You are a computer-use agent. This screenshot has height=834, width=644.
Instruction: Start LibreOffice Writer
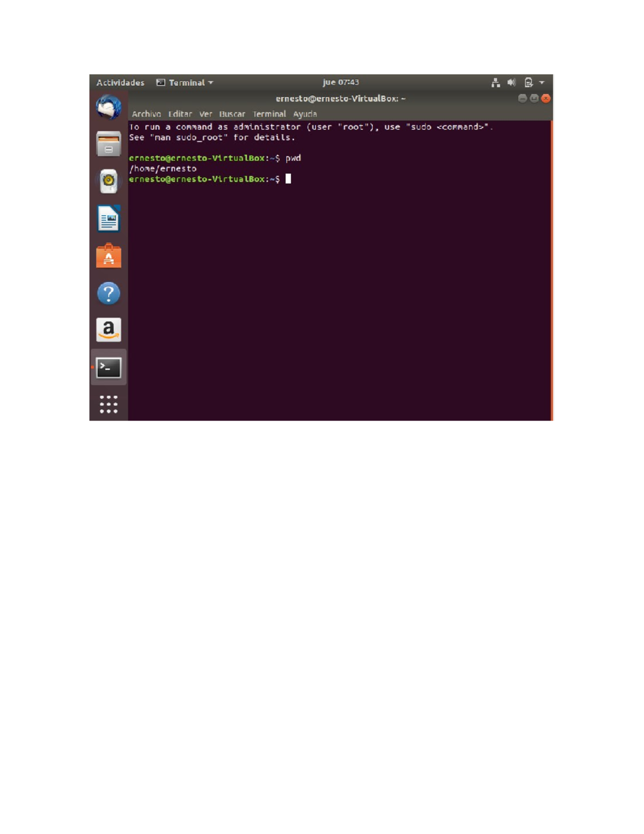pyautogui.click(x=108, y=219)
